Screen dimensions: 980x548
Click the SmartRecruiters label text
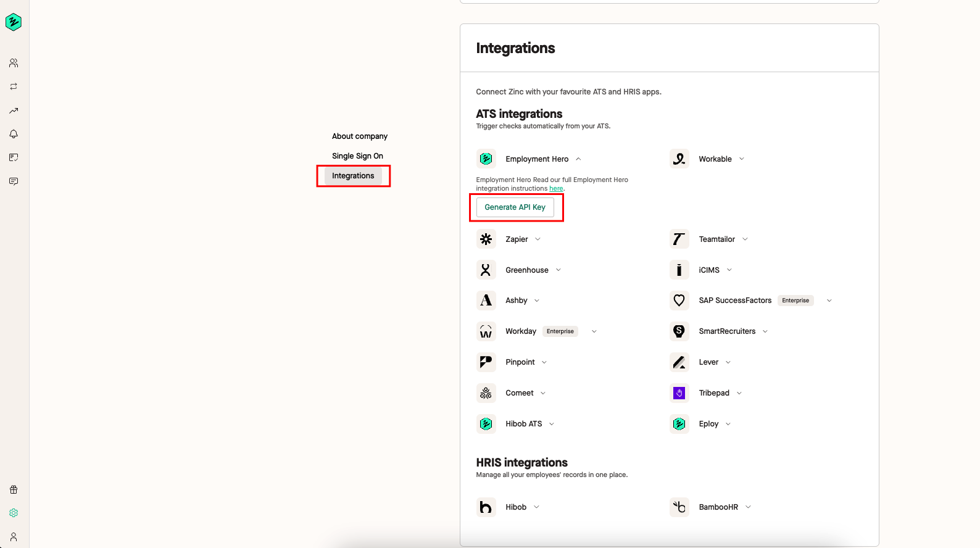(727, 331)
